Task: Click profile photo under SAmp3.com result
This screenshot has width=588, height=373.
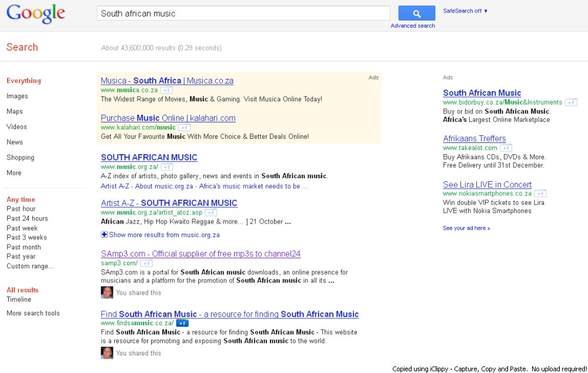Action: pos(107,292)
